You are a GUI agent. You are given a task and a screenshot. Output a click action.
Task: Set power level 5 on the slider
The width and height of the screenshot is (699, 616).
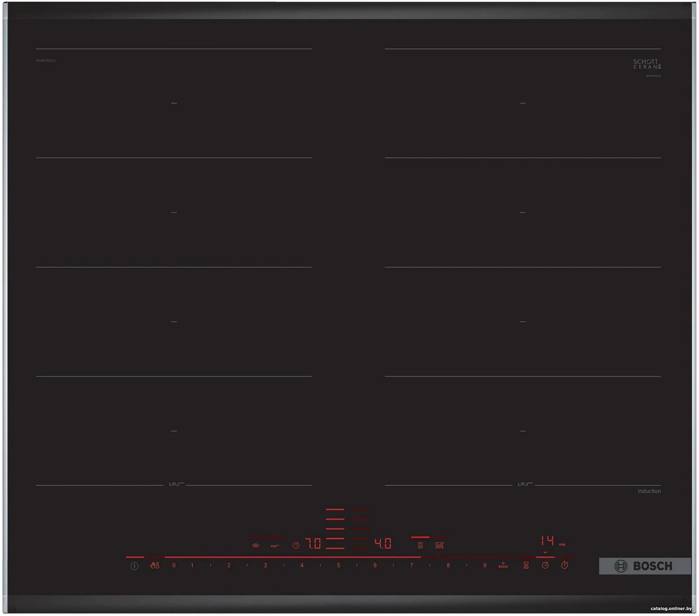(x=338, y=566)
